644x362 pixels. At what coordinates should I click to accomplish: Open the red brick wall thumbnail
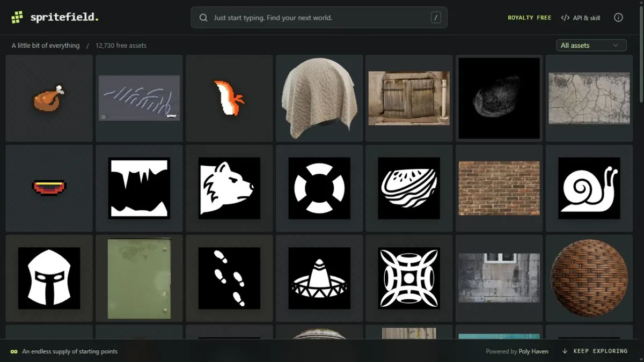(x=499, y=188)
